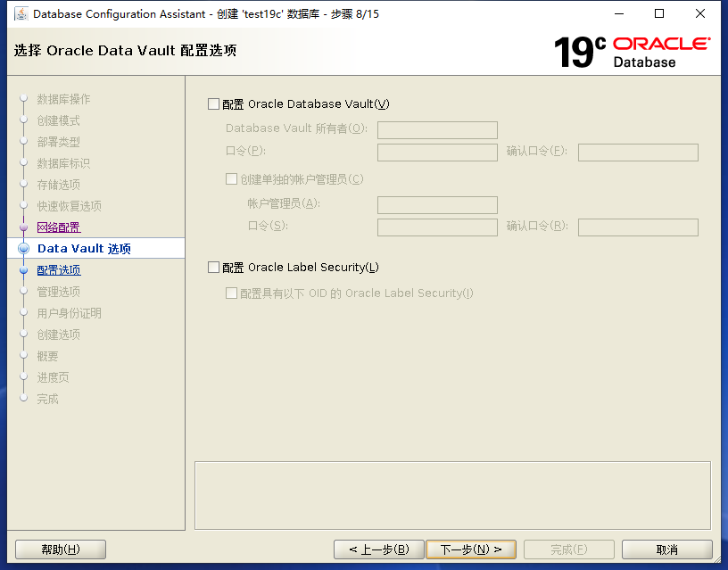This screenshot has height=570, width=728.
Task: Open the 网络配置 step link
Action: (x=59, y=227)
